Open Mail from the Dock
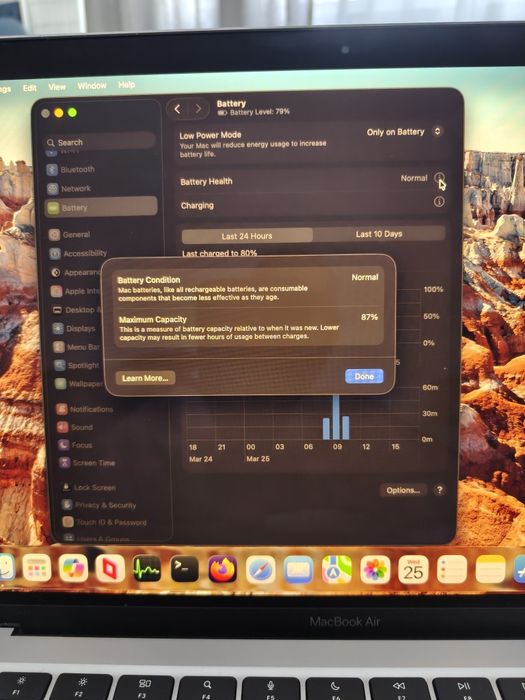The width and height of the screenshot is (525, 700). [x=298, y=569]
